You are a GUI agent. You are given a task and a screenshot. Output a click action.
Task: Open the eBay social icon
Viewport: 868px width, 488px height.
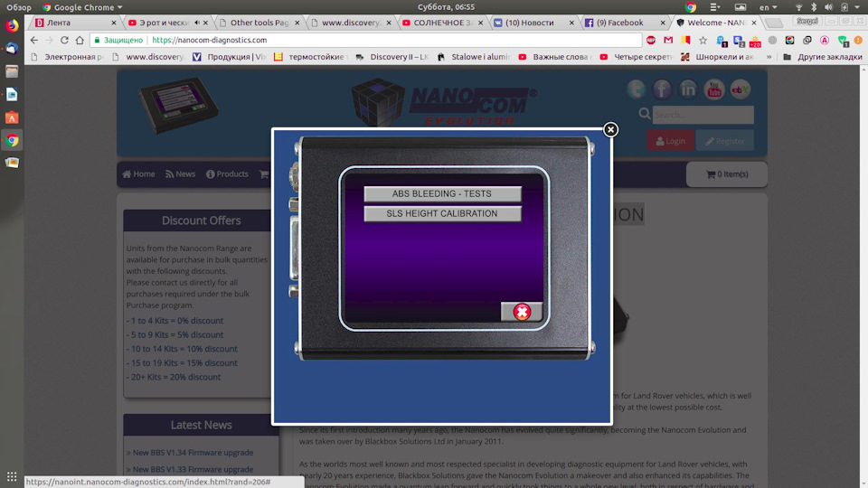741,89
